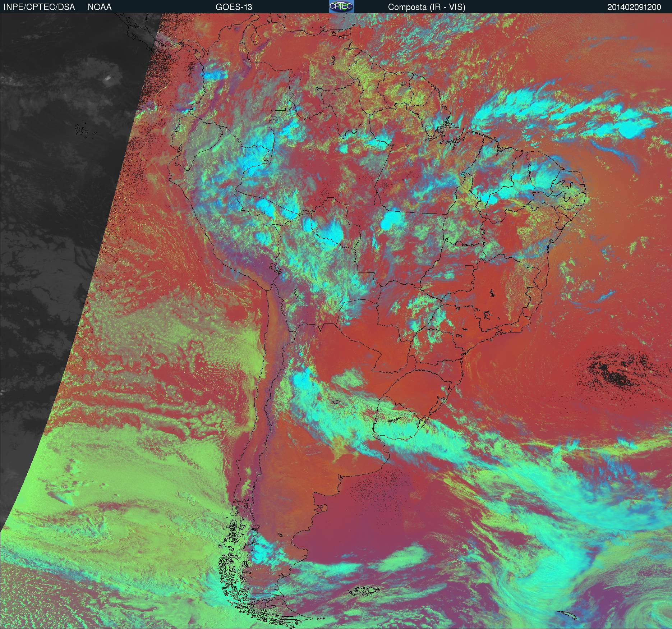
Task: Click the Composta (IR - VIS) title
Action: (427, 7)
